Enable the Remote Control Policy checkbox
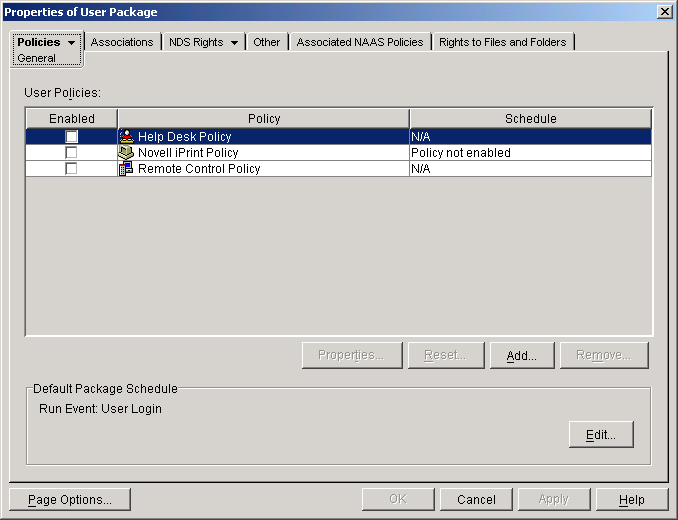The height and width of the screenshot is (520, 678). coord(71,169)
